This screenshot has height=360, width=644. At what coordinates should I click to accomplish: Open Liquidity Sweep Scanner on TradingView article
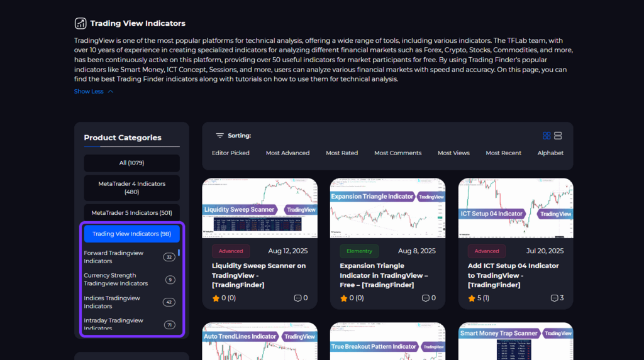[x=258, y=275]
